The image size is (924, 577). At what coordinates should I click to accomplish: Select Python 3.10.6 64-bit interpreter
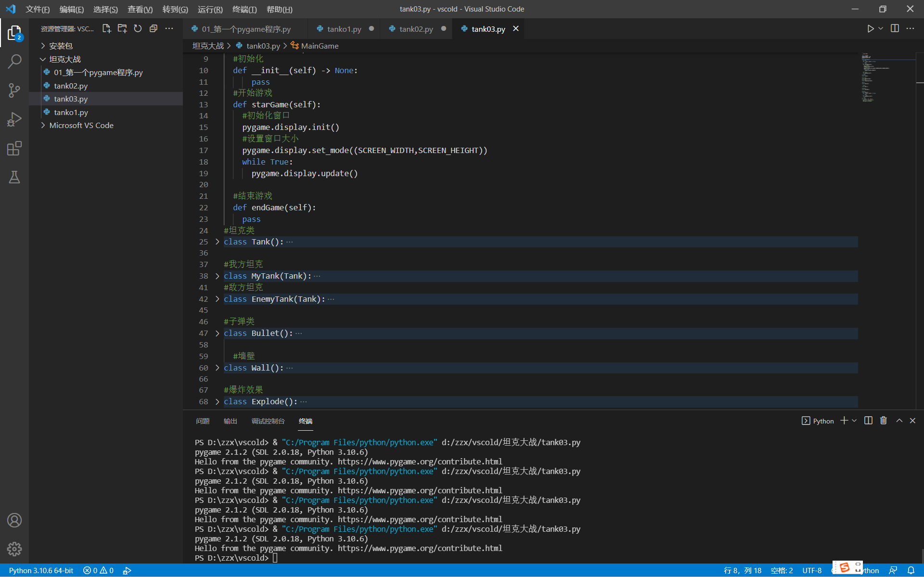click(41, 570)
